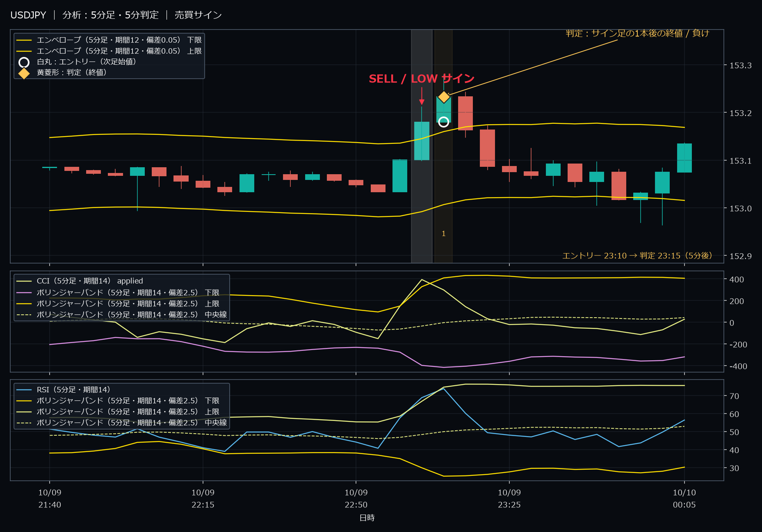Click the 153.3 price axis label
The image size is (762, 532).
[741, 66]
